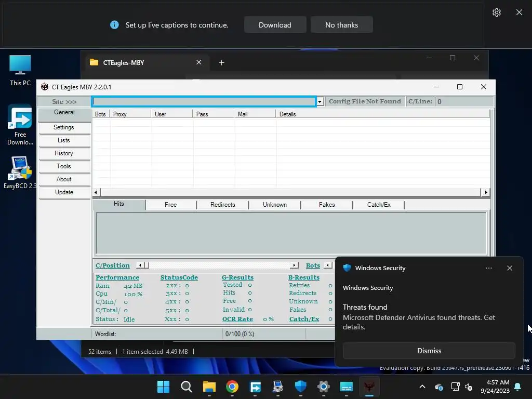
Task: Open the Lists side tab
Action: click(x=64, y=140)
